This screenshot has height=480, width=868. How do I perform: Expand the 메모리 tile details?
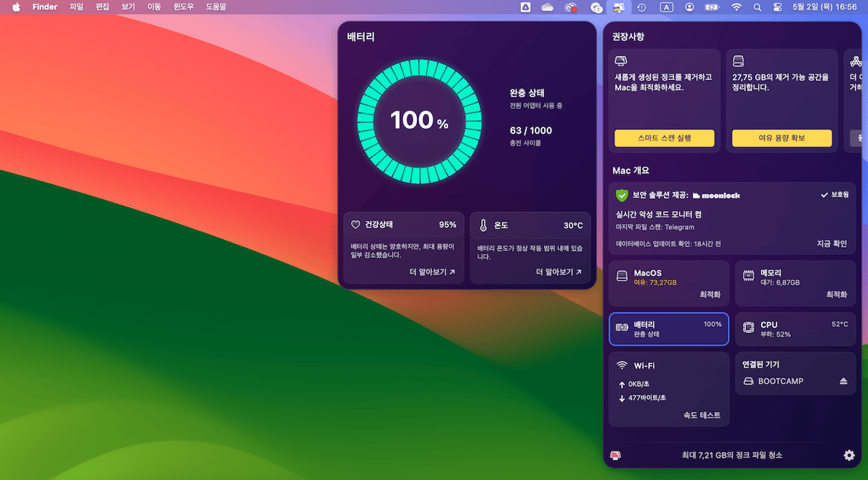[x=795, y=284]
